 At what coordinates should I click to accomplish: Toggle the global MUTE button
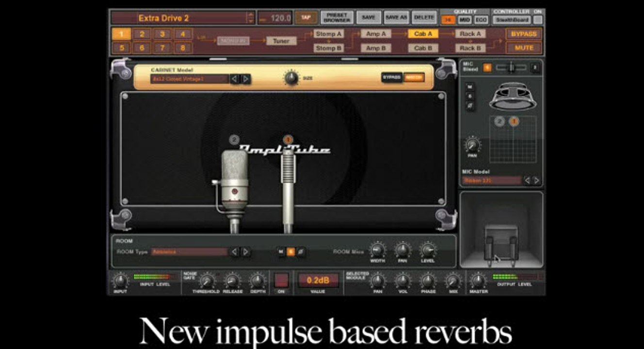click(524, 48)
